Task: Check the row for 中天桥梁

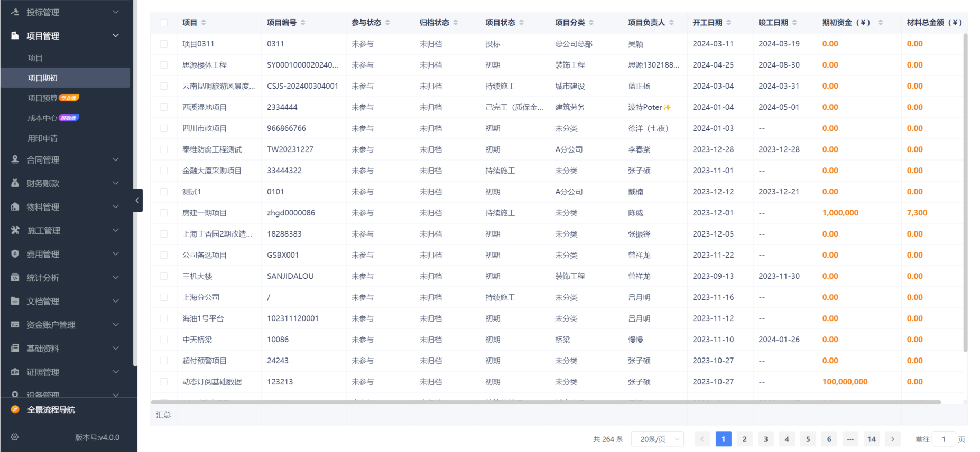Action: (x=164, y=340)
